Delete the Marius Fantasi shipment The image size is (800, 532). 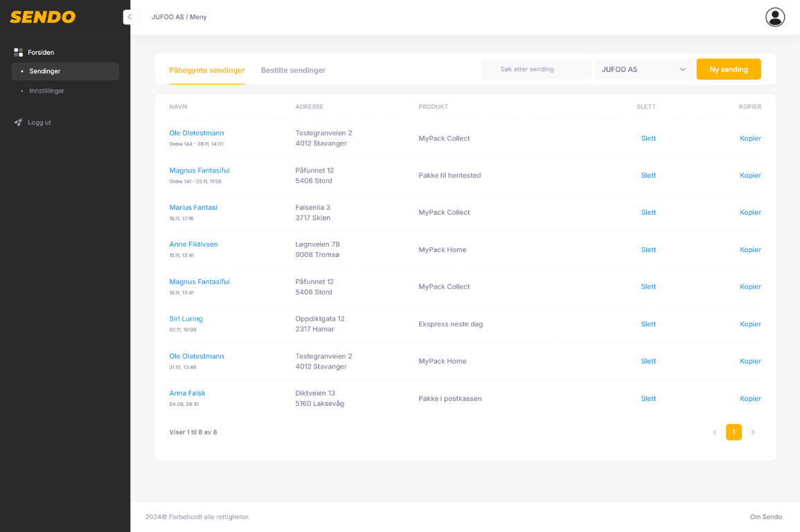648,213
